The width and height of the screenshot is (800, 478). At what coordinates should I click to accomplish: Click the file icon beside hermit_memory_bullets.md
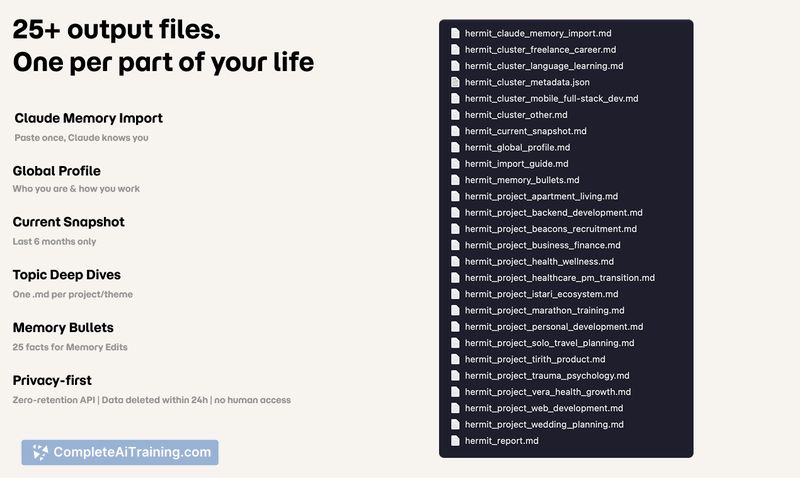[x=456, y=180]
